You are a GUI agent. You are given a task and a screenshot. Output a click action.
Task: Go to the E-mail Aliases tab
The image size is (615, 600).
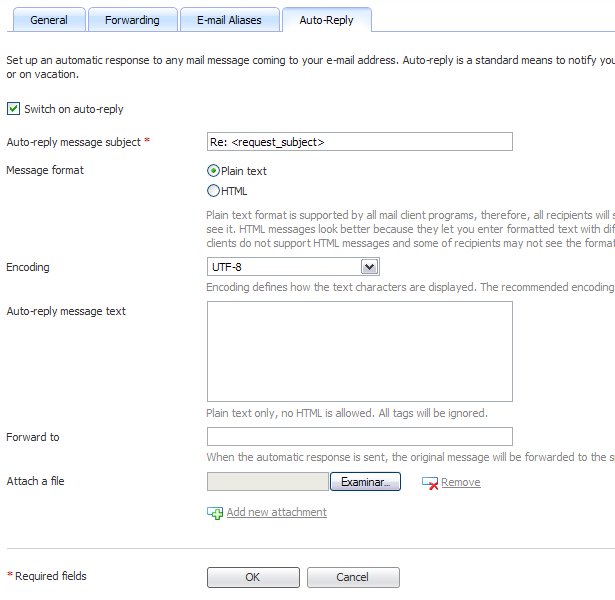coord(229,20)
